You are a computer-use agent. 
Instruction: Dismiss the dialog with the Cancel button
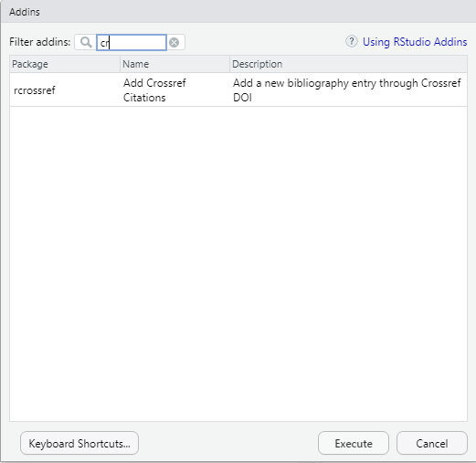[x=432, y=443]
